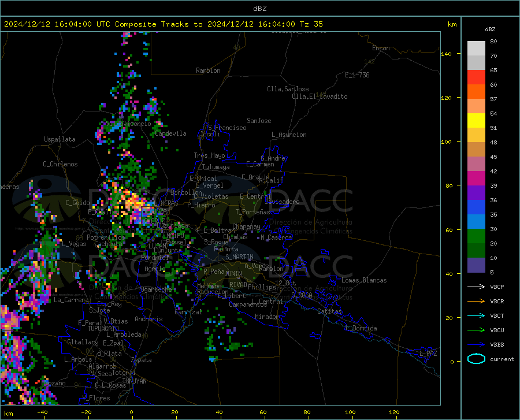Click the dBZ title at top
This screenshot has height=420, width=520.
click(x=259, y=9)
